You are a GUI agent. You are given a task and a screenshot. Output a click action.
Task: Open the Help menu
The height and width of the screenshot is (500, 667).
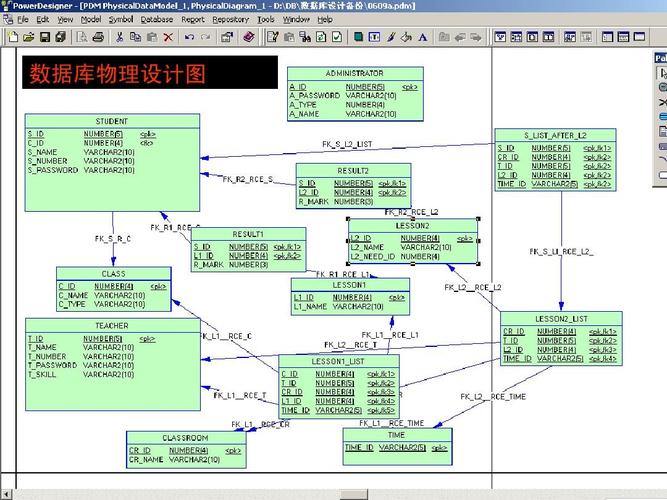(325, 19)
